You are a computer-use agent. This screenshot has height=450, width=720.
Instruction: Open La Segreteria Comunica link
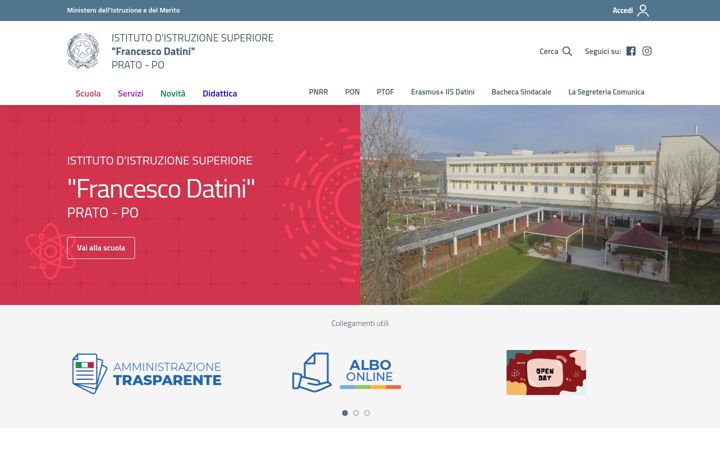606,92
